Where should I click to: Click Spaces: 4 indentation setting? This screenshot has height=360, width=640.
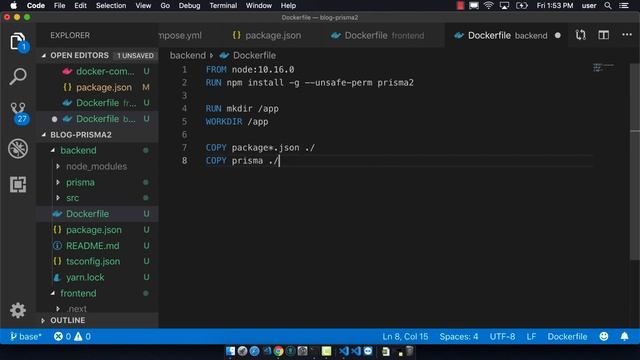click(x=459, y=336)
